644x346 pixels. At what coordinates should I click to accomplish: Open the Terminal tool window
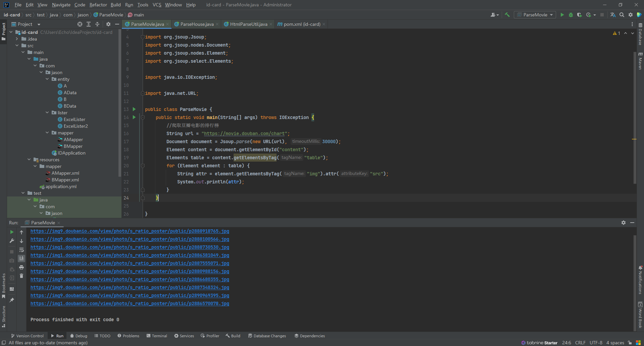[157, 336]
